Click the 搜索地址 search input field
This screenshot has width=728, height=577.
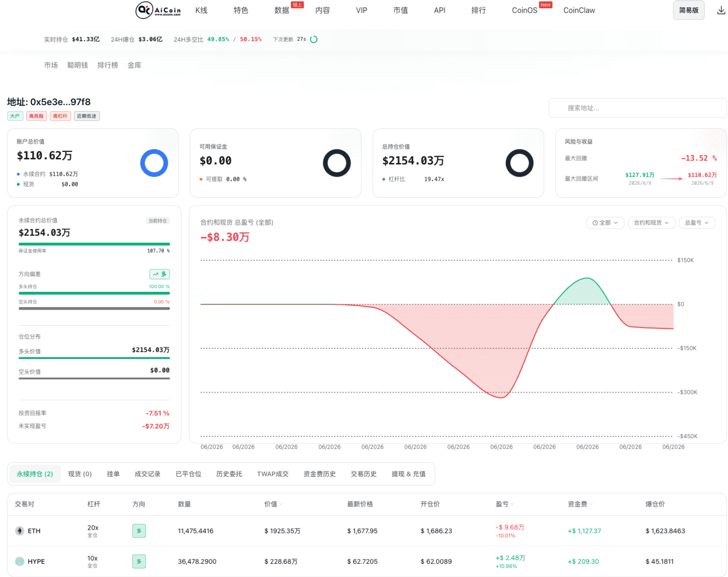[638, 108]
